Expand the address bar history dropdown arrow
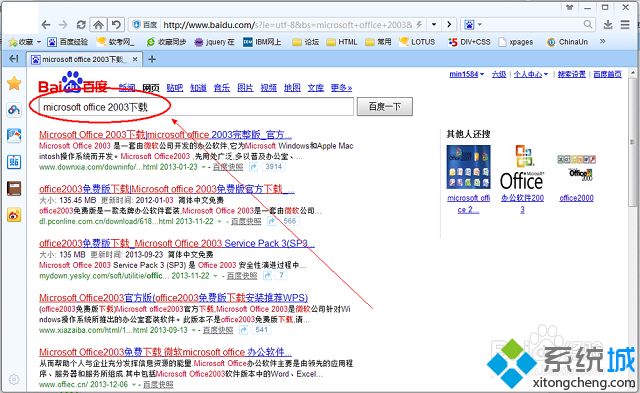The height and width of the screenshot is (393, 640). 434,25
